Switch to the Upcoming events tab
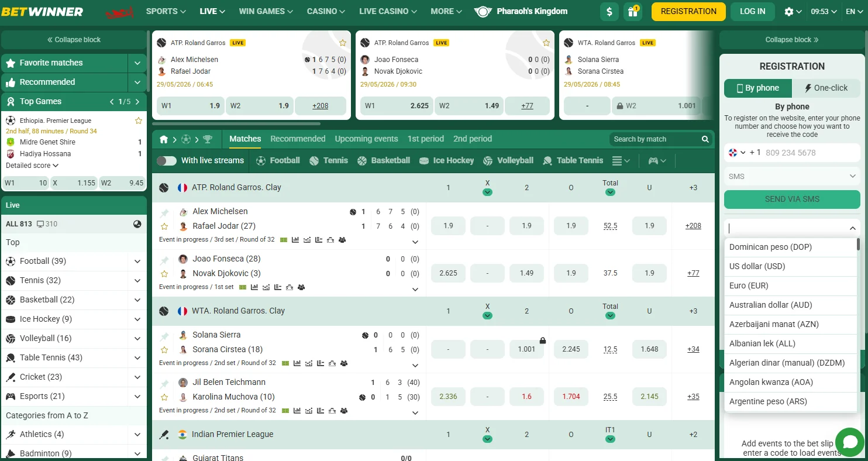The image size is (868, 461). click(x=366, y=139)
